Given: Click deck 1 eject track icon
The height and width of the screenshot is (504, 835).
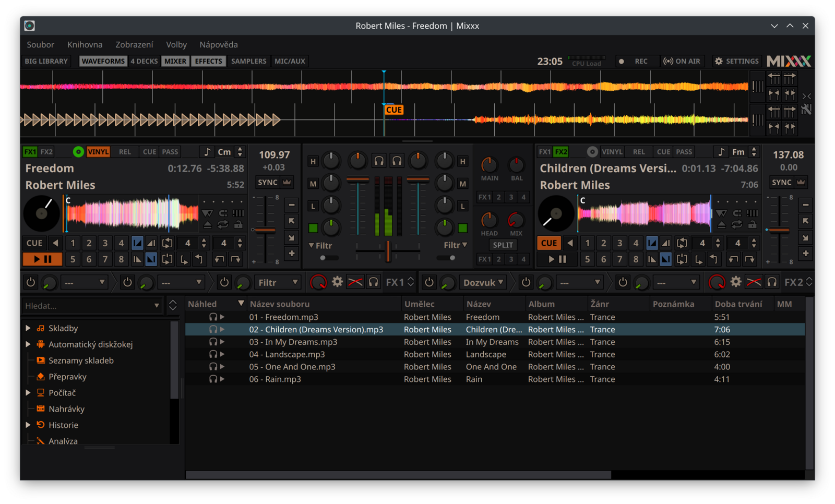Looking at the screenshot, I should pos(207,225).
